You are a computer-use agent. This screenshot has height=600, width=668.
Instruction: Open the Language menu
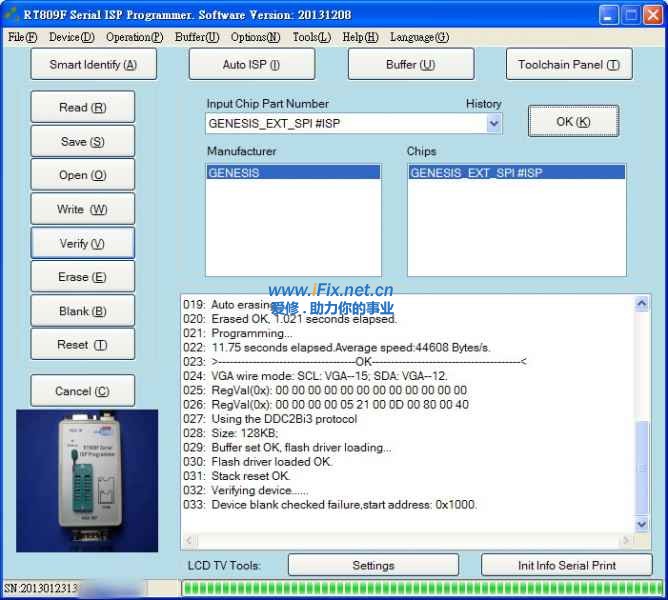419,38
